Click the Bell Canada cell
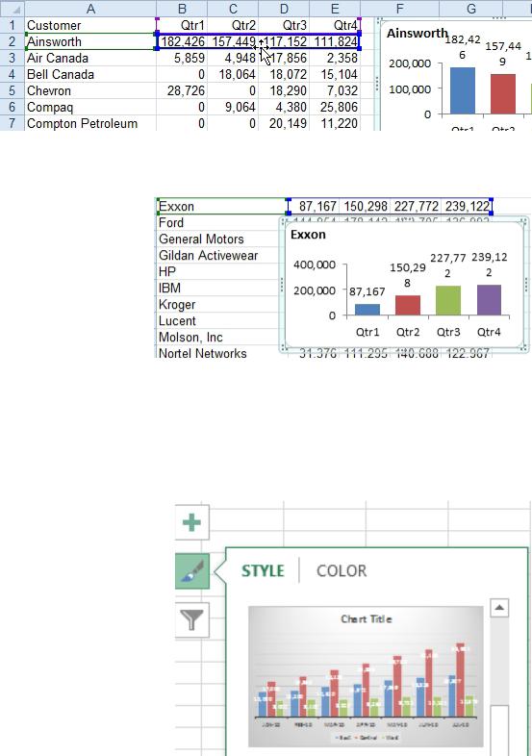Viewport: 532px width, 756px height. click(90, 74)
